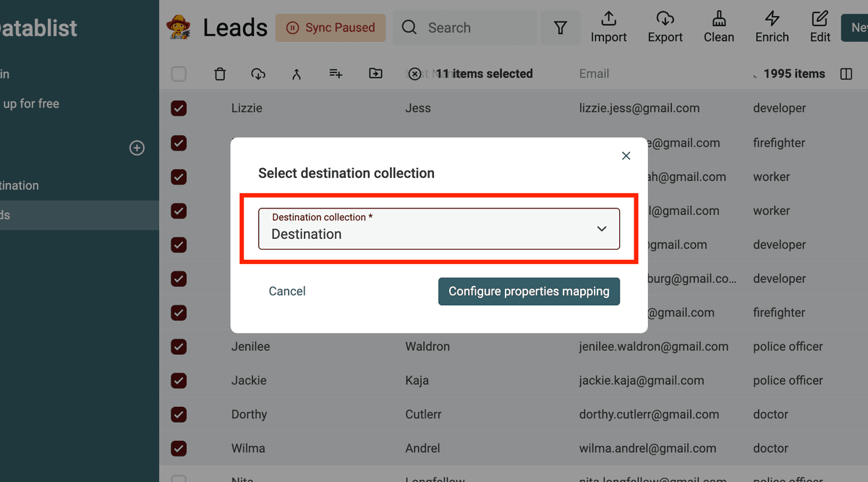Uncheck the Wilma row checkbox
The width and height of the screenshot is (868, 482).
tap(179, 449)
